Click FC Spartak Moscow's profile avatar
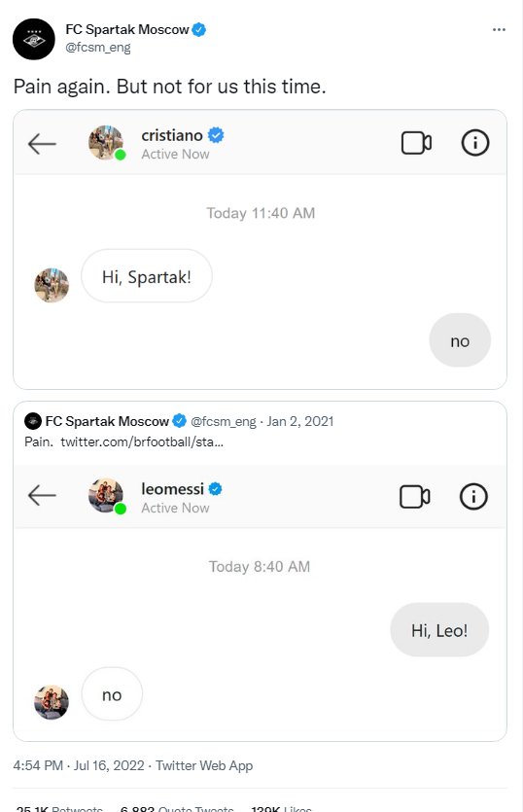 tap(34, 39)
